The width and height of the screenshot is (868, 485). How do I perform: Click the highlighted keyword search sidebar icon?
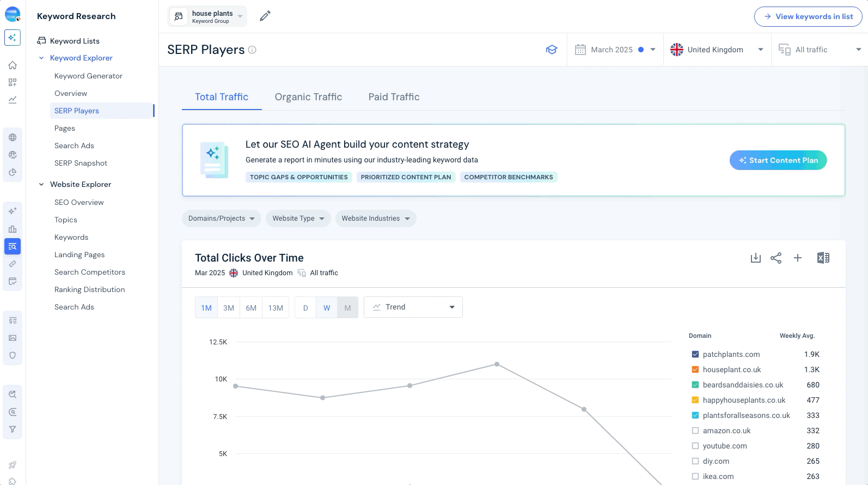click(13, 246)
